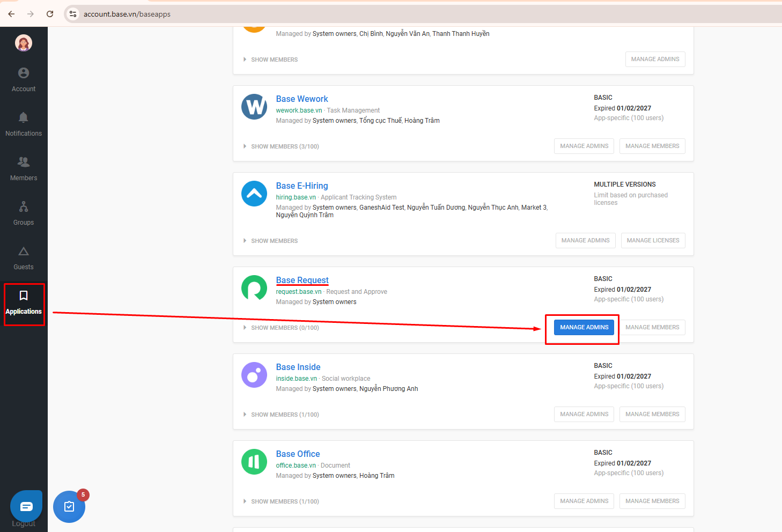Click Manage Admins for Base Request
The height and width of the screenshot is (532, 782).
point(584,327)
